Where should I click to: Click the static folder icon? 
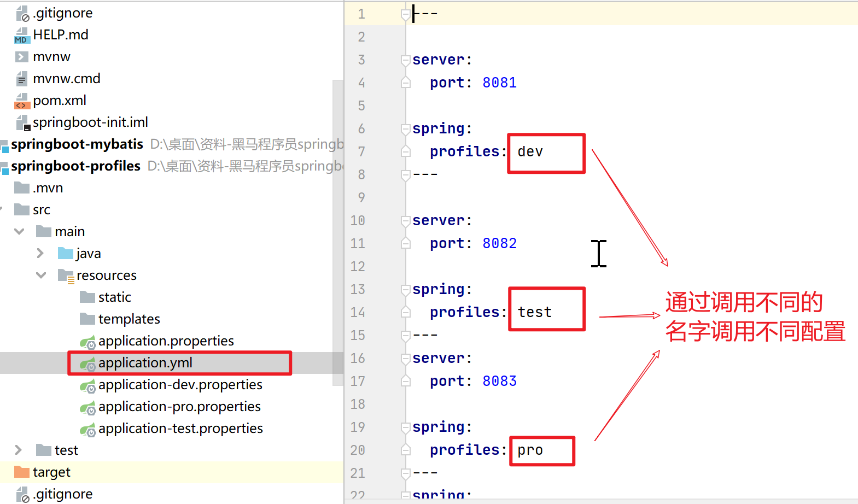[87, 297]
